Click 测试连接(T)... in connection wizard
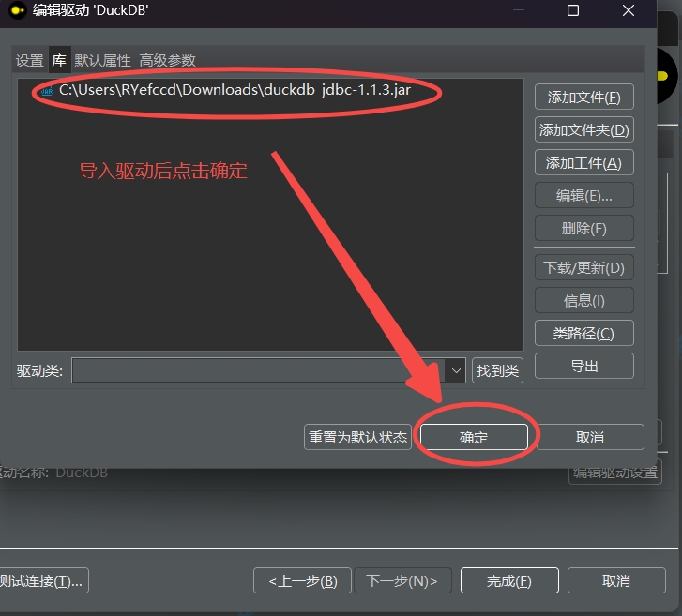The height and width of the screenshot is (616, 682). point(42,580)
